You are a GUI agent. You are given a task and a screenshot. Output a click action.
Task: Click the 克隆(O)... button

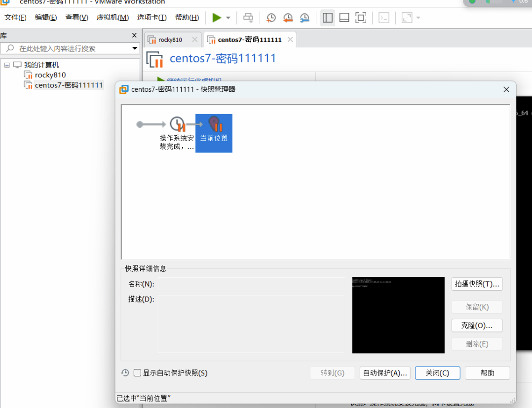pyautogui.click(x=477, y=326)
